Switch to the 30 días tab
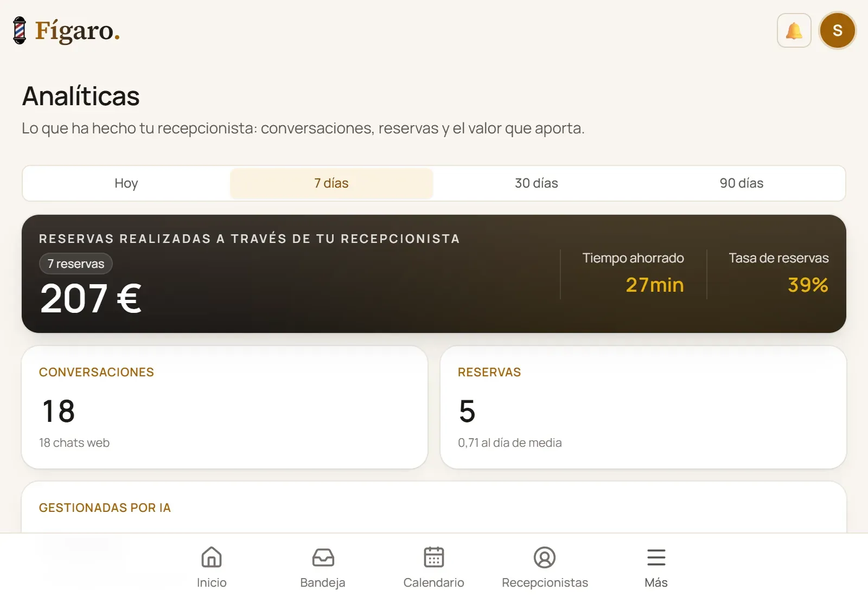 pyautogui.click(x=537, y=183)
